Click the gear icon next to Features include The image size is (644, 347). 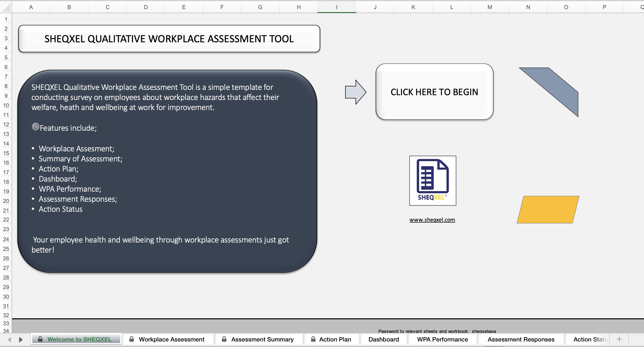(35, 127)
